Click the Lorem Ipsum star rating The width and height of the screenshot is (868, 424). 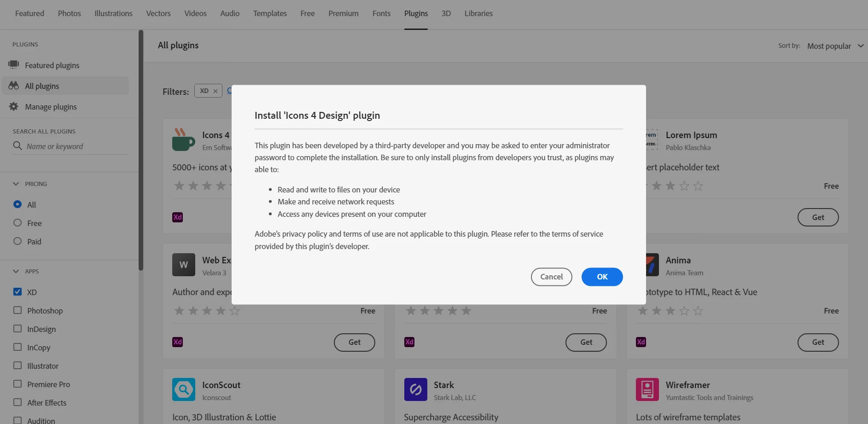[x=675, y=186]
